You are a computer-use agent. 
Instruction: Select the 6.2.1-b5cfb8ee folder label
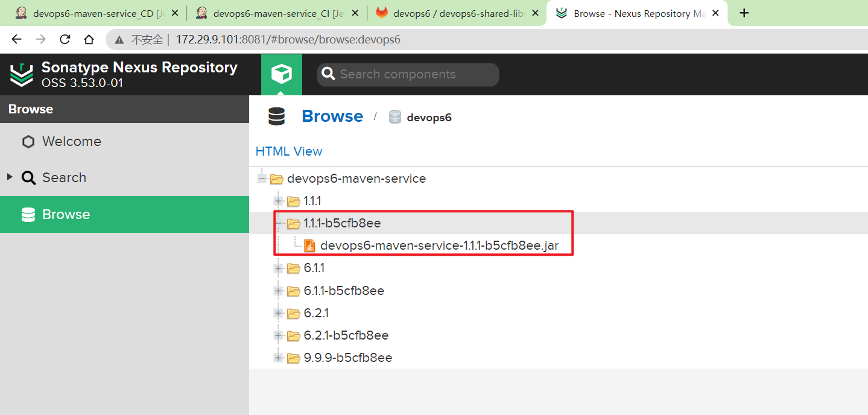346,335
